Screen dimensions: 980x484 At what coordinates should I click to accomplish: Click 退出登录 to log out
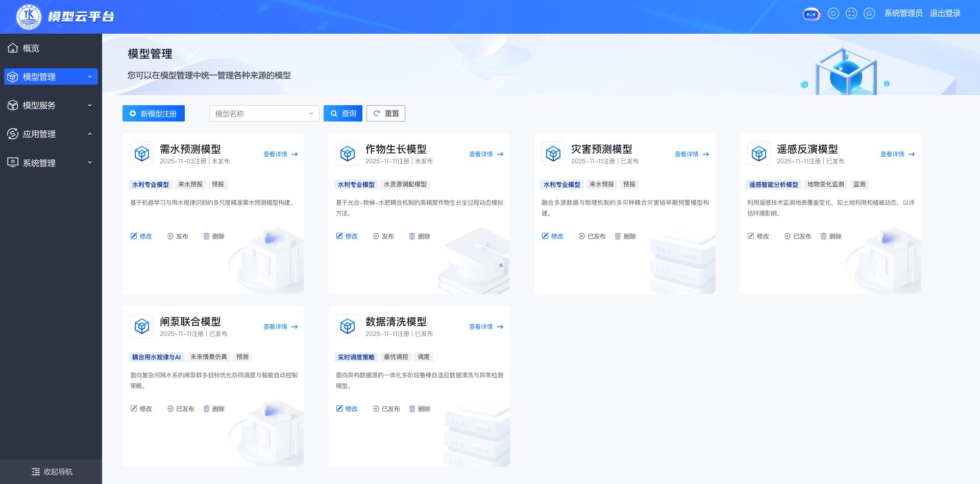click(945, 13)
